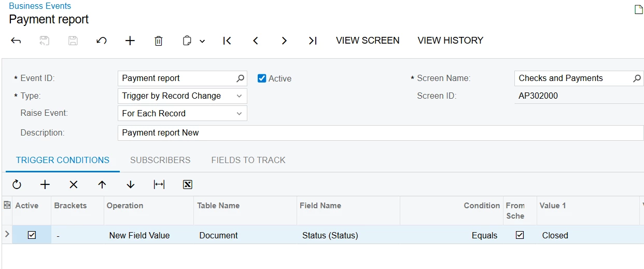Click into the Description text field

tap(380, 133)
